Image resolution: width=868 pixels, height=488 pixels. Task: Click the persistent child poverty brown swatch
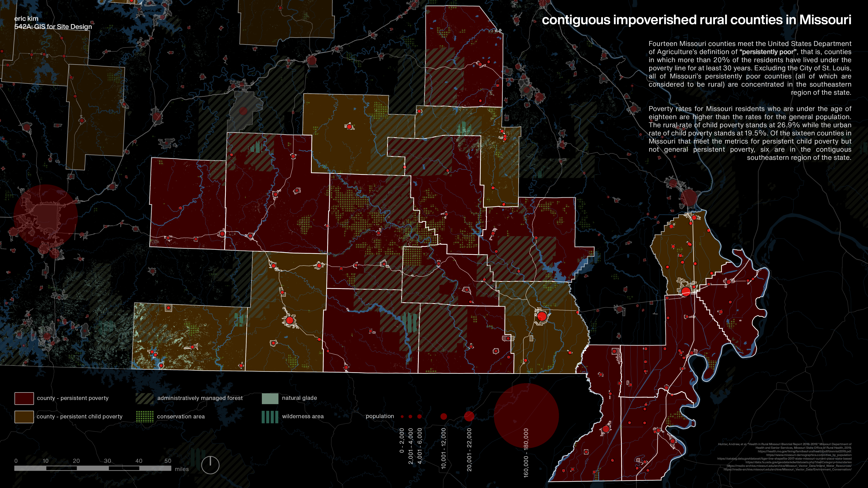(24, 417)
